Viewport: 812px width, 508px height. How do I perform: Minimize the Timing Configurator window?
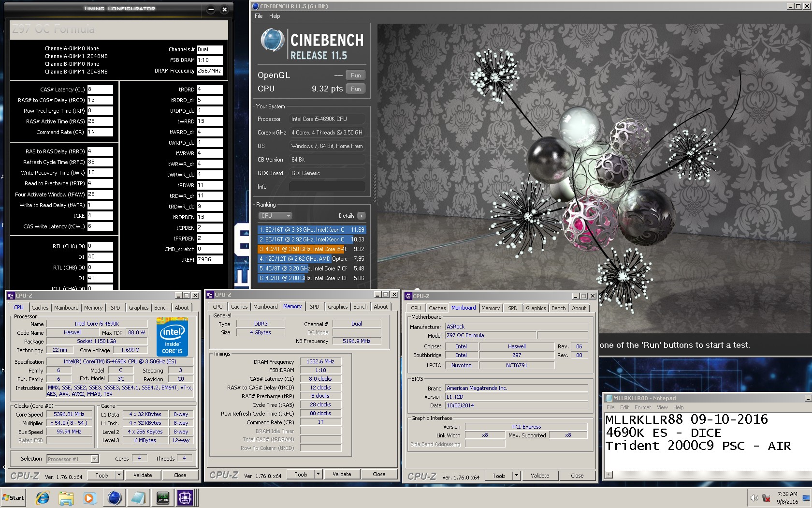click(211, 9)
